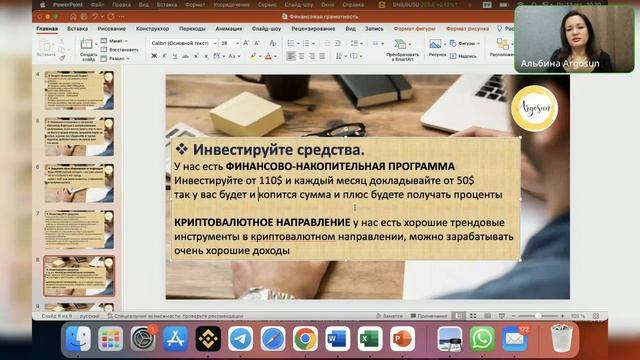Viewport: 640px width, 360px height.
Task: Open WhatsApp from the Dock
Action: 482,339
